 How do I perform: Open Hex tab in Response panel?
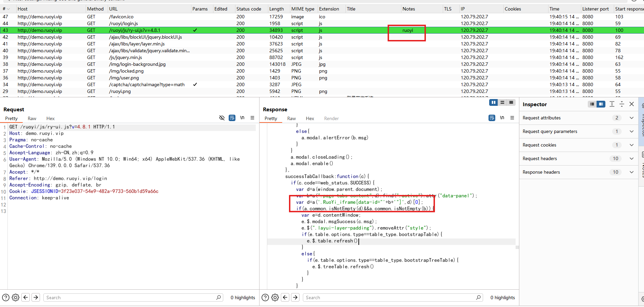tap(310, 118)
